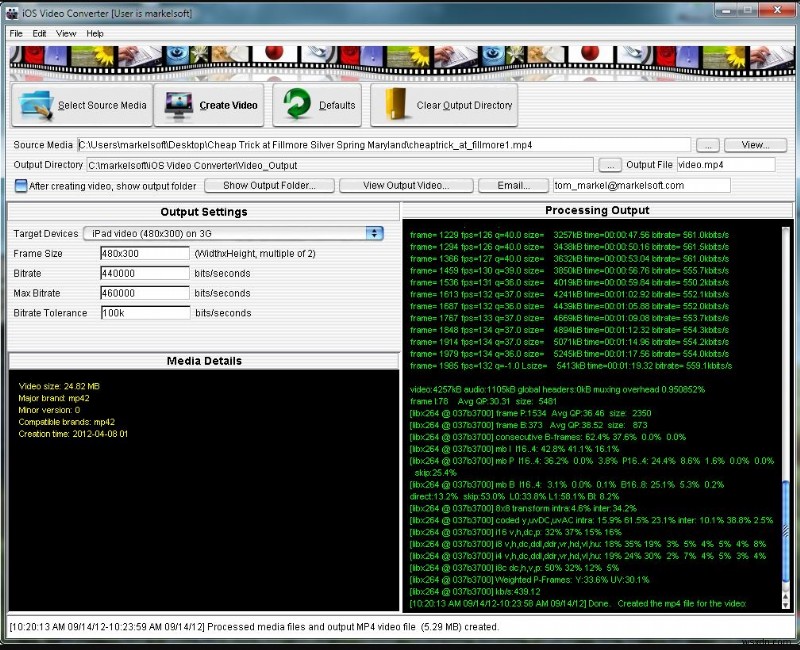Click the Show Output Folder button

[269, 185]
